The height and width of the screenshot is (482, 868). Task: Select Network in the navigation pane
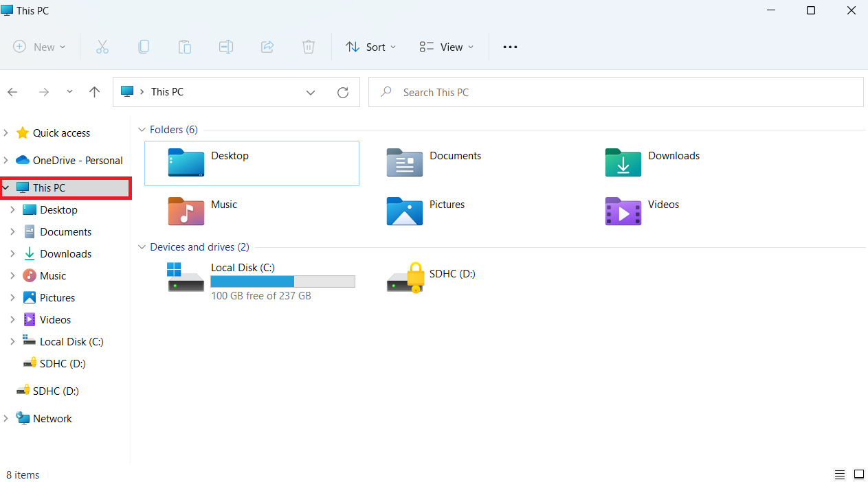(x=52, y=419)
